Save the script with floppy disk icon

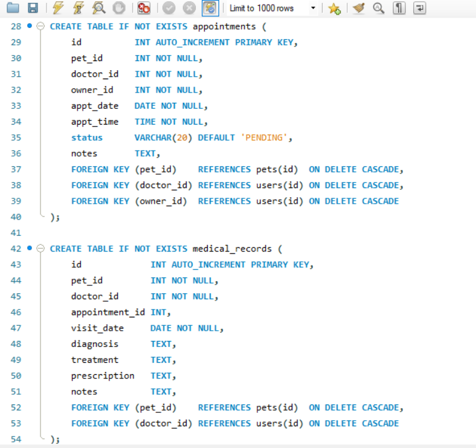tap(33, 8)
